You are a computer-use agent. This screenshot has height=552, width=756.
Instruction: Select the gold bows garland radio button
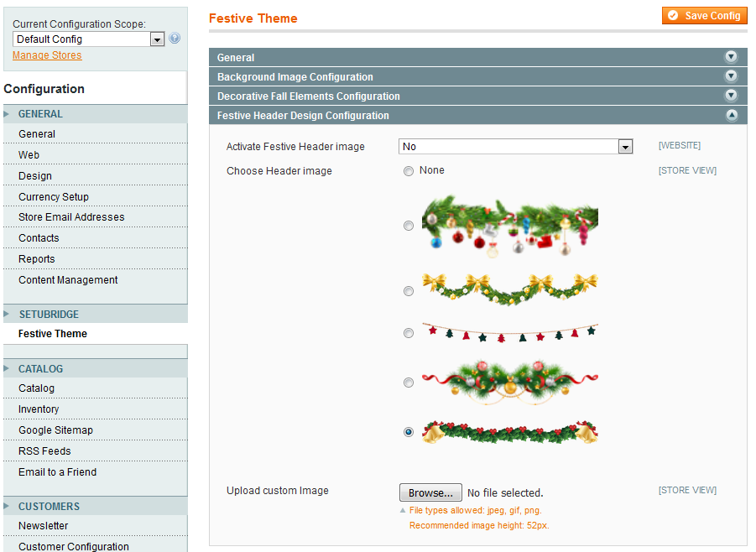pyautogui.click(x=409, y=291)
